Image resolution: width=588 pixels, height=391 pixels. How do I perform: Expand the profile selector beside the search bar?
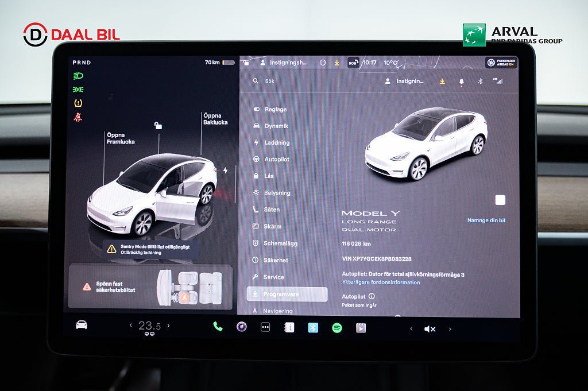[x=405, y=82]
